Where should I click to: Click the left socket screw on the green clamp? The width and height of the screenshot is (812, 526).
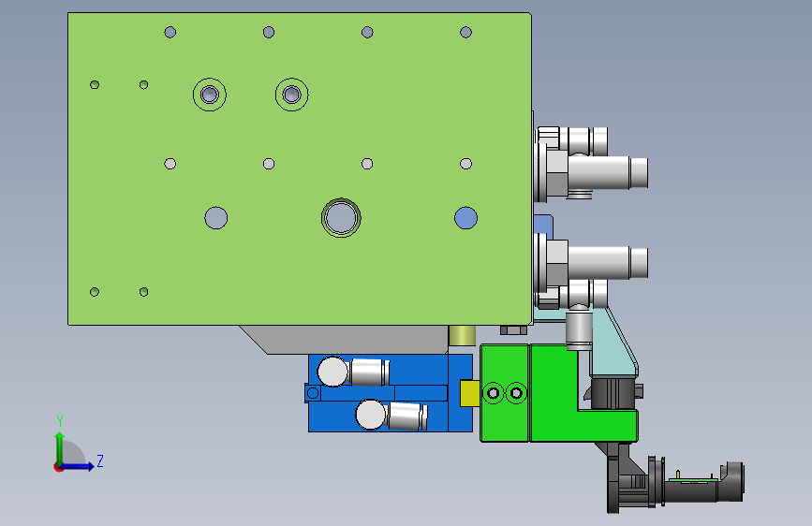pyautogui.click(x=493, y=393)
